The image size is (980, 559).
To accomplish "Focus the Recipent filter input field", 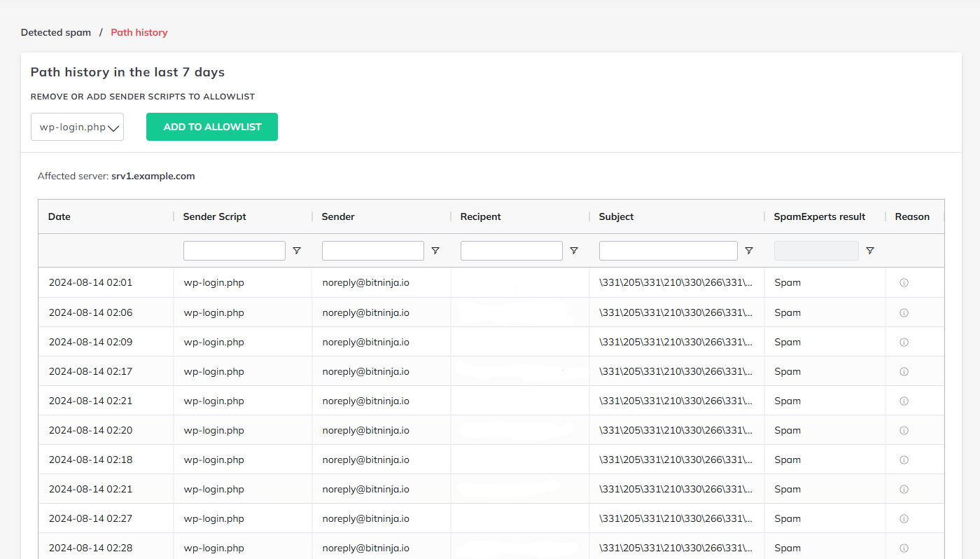I will pyautogui.click(x=512, y=251).
